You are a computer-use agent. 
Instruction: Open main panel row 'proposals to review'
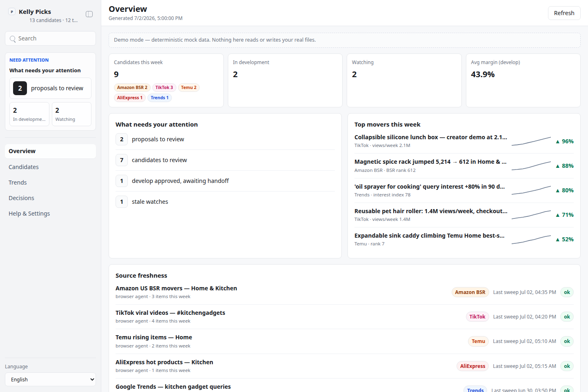pyautogui.click(x=225, y=139)
